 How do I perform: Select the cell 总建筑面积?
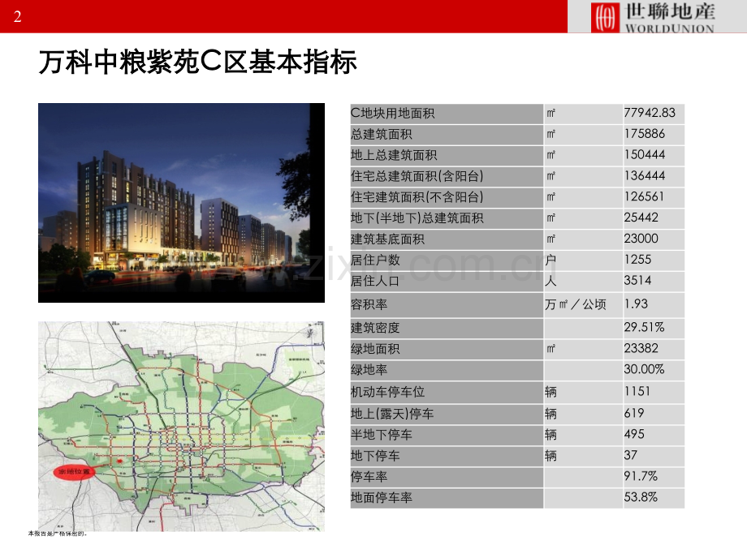click(x=447, y=134)
